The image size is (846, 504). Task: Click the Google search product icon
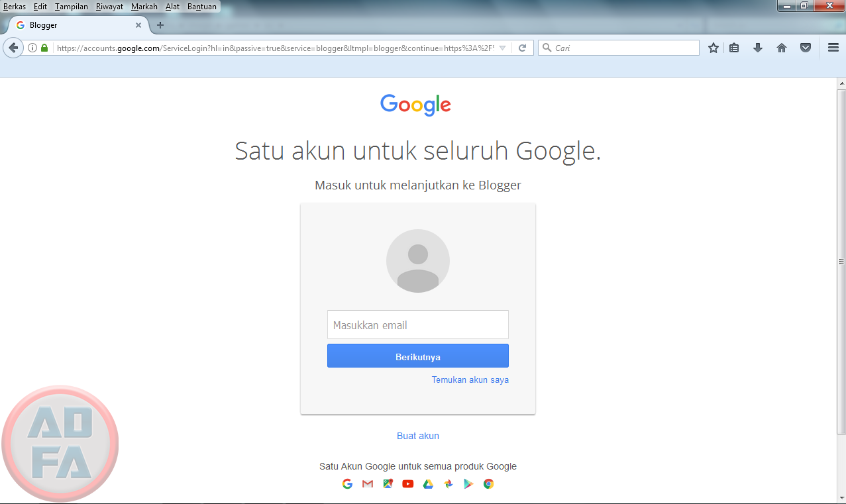[347, 483]
